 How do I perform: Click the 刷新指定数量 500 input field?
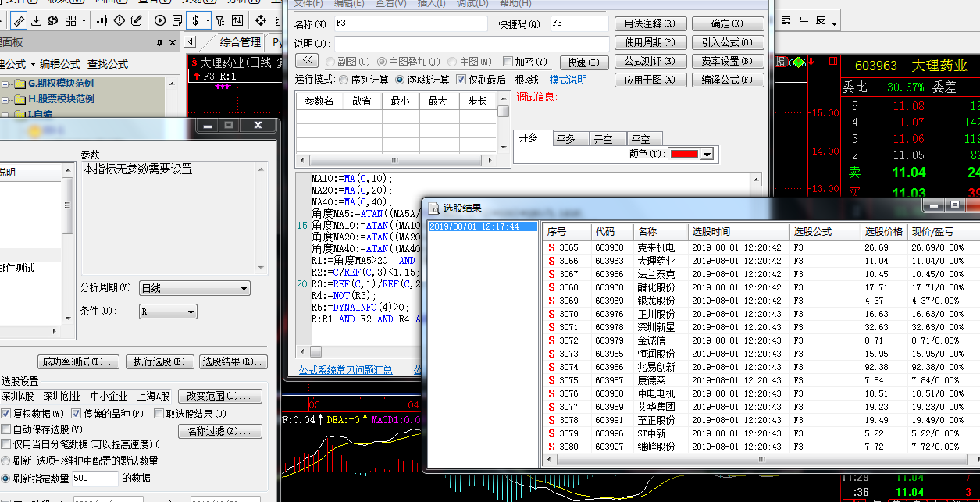tap(96, 478)
